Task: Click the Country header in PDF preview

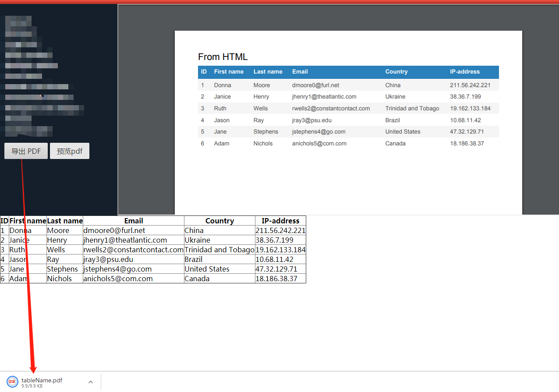Action: coord(396,71)
